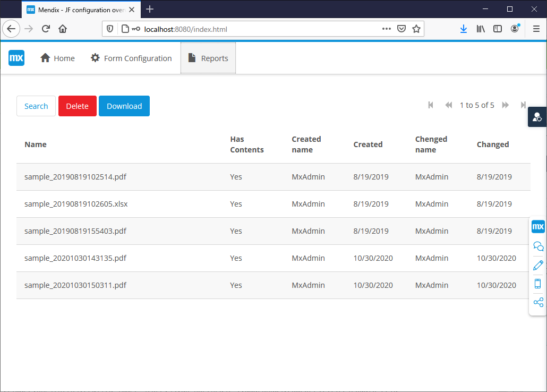Open the tracking protection shield in the address bar
Viewport: 547px width, 392px height.
(110, 29)
